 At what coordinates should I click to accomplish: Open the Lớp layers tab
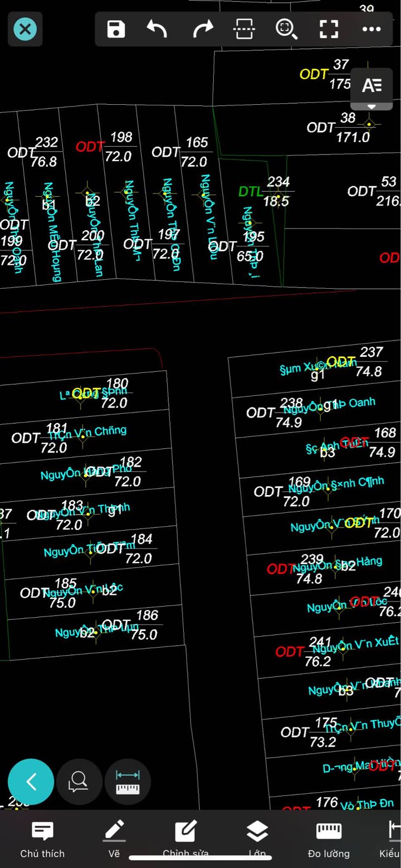tap(257, 839)
